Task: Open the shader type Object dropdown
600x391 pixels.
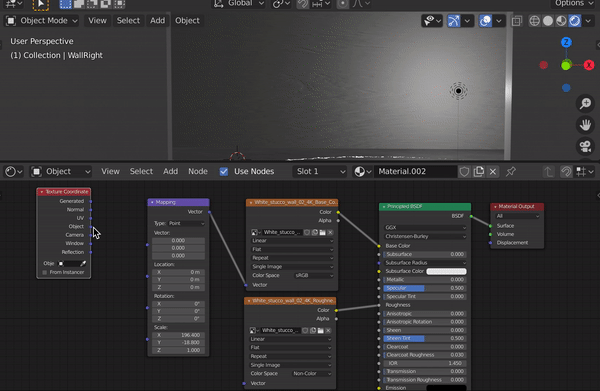Action: pyautogui.click(x=61, y=171)
